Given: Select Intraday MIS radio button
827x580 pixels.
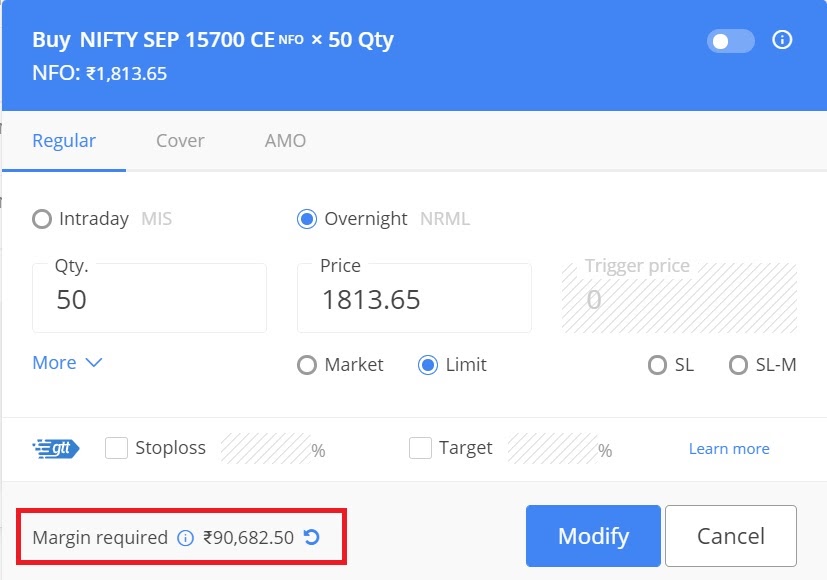Looking at the screenshot, I should (x=42, y=219).
